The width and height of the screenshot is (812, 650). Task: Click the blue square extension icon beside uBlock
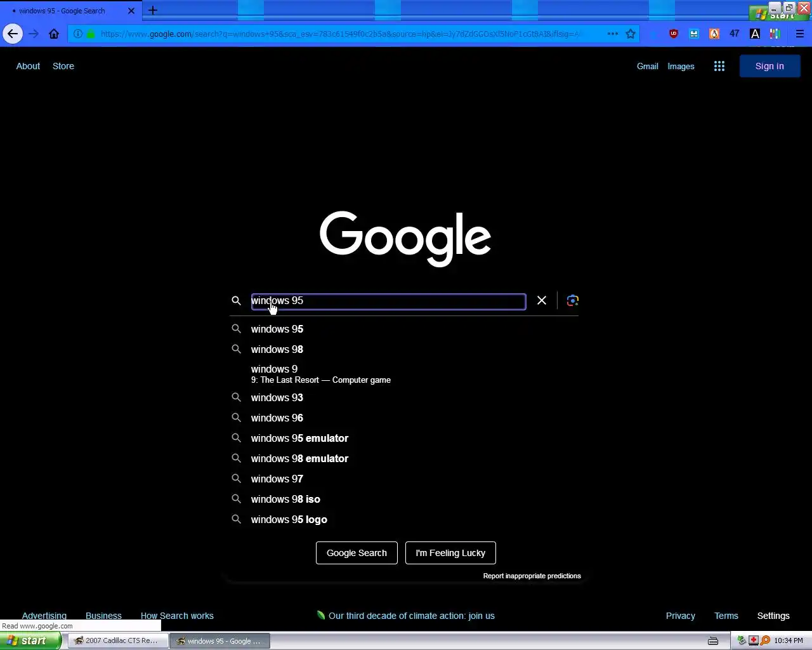694,34
